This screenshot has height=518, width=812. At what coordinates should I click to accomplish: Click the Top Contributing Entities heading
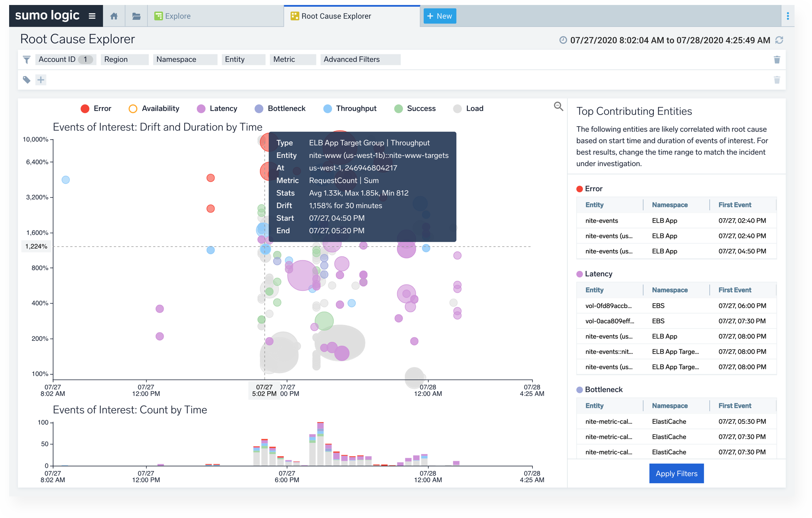[x=634, y=111]
